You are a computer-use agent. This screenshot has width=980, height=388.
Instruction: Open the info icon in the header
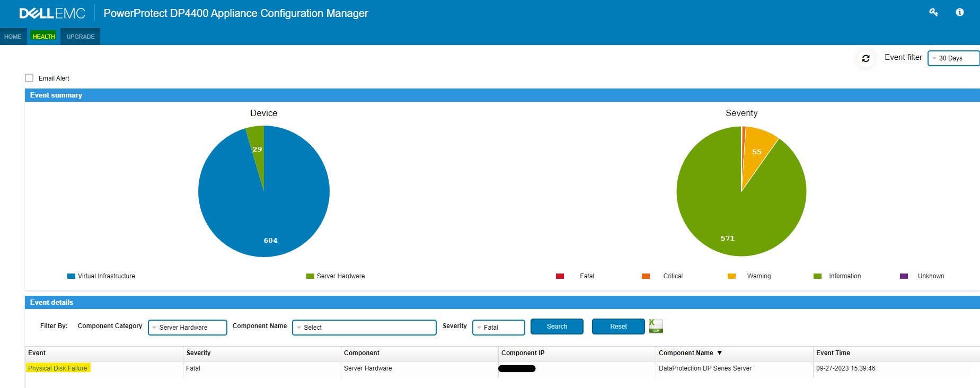(959, 12)
